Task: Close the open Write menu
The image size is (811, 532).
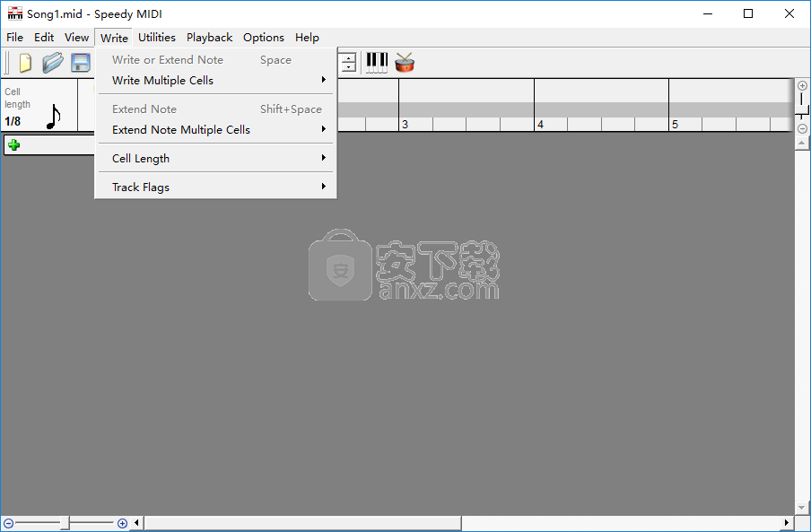Action: (114, 38)
